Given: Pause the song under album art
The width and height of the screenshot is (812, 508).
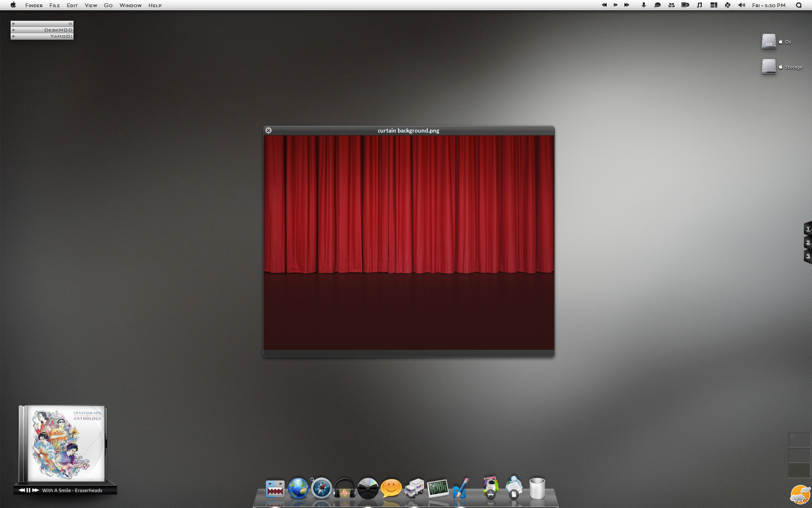Looking at the screenshot, I should coord(28,490).
